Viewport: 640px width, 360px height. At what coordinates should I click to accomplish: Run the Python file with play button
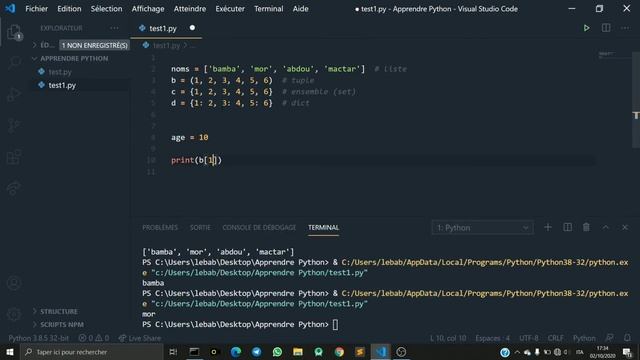coord(586,28)
